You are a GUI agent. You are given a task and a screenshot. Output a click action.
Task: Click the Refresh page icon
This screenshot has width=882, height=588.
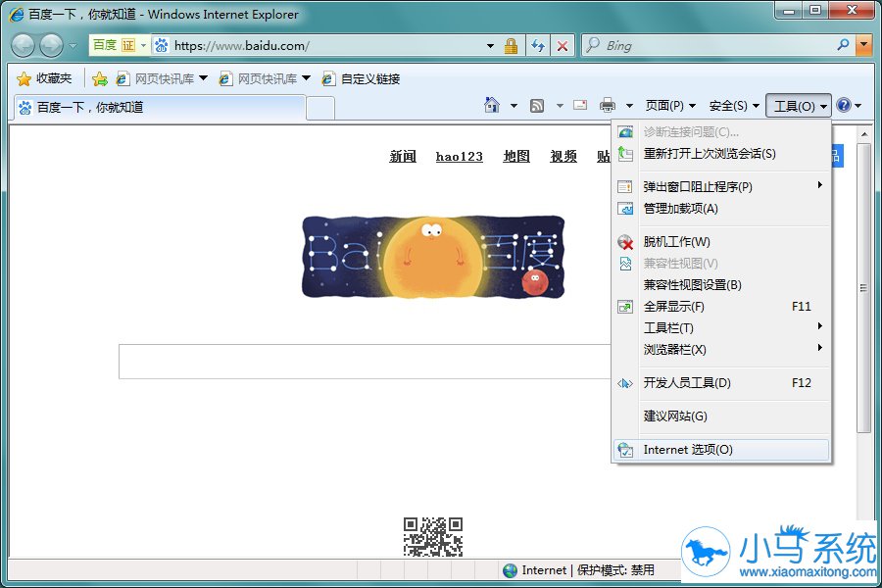(x=538, y=46)
